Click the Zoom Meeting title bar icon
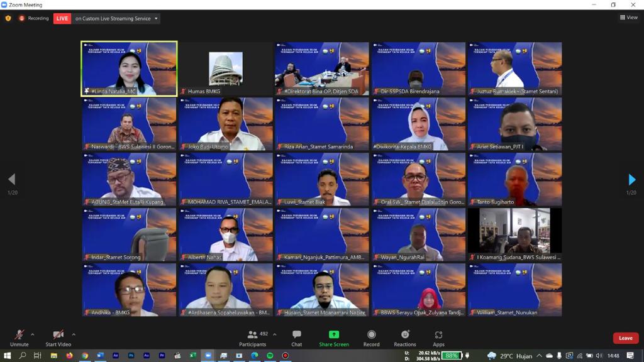 6,5
